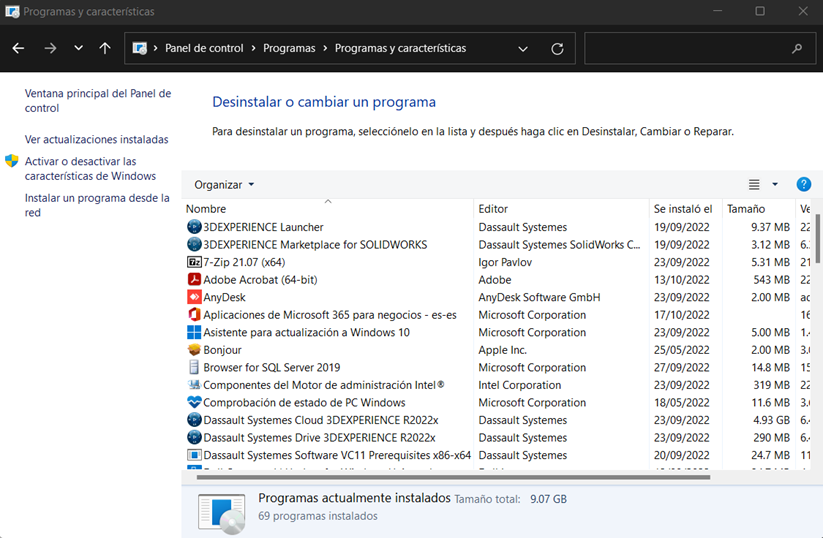This screenshot has width=823, height=538.
Task: Open the recent locations dropdown arrow
Action: click(78, 48)
